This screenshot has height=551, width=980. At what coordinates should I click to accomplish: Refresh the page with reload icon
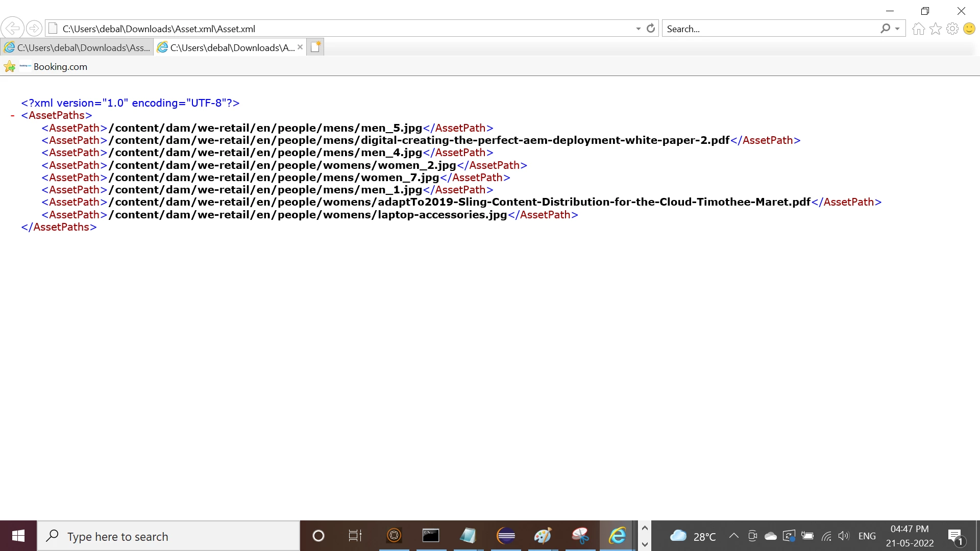tap(651, 29)
